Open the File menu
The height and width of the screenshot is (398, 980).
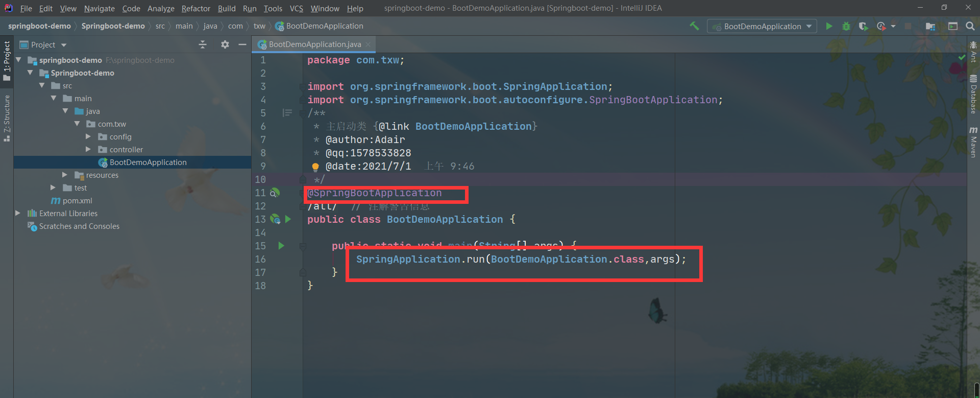(x=26, y=8)
